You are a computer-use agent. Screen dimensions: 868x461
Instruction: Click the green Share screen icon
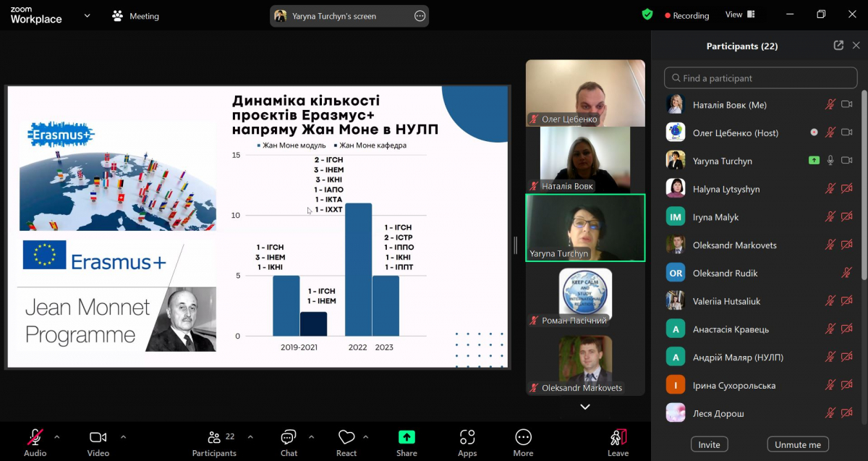click(x=407, y=437)
